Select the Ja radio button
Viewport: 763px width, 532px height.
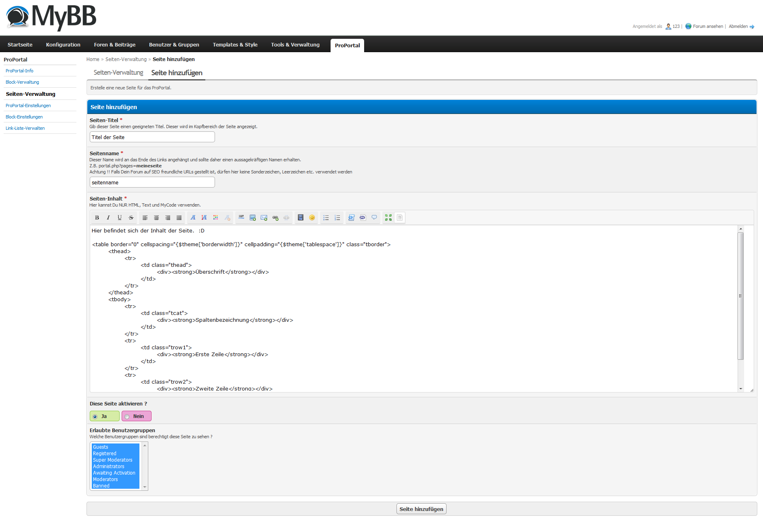[x=95, y=416]
